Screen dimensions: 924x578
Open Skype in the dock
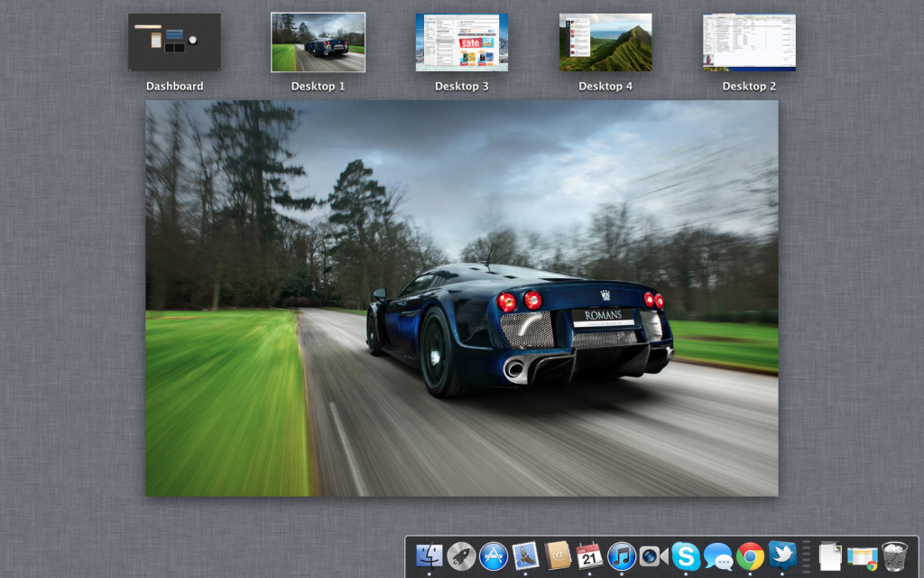point(686,555)
